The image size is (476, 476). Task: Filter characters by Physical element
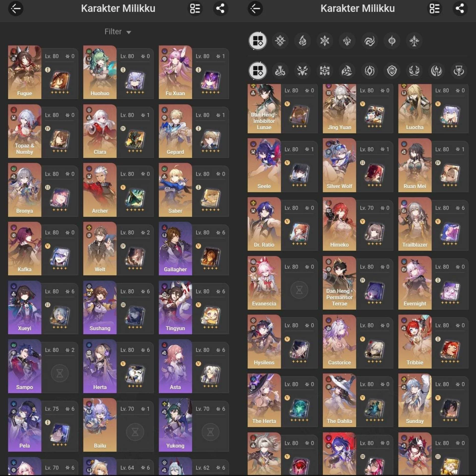click(280, 41)
